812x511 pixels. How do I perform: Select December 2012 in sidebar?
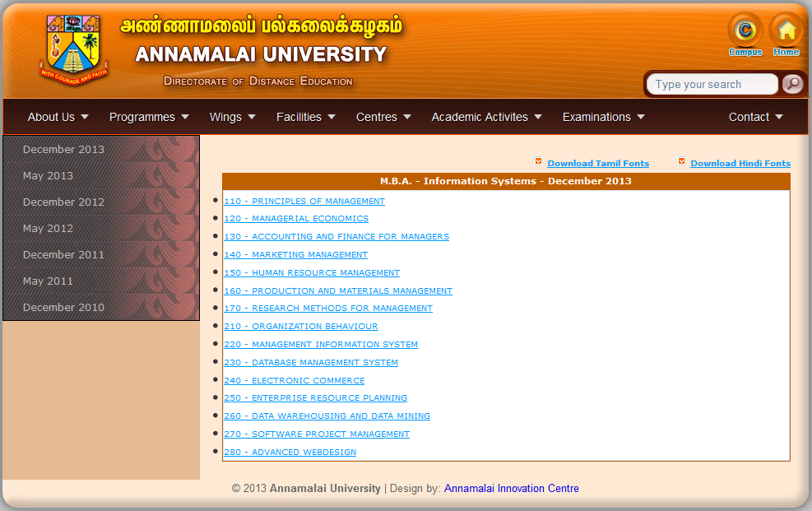click(101, 202)
